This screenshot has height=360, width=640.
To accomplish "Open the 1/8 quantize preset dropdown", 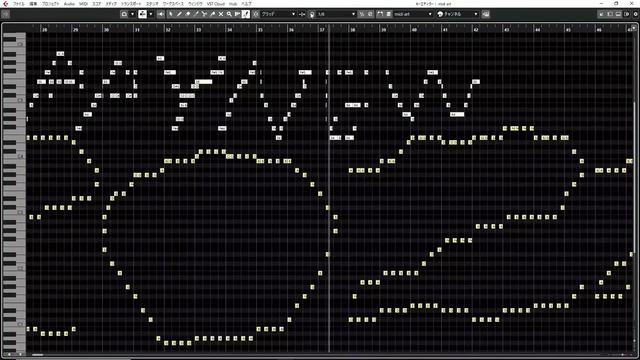I will tap(336, 14).
